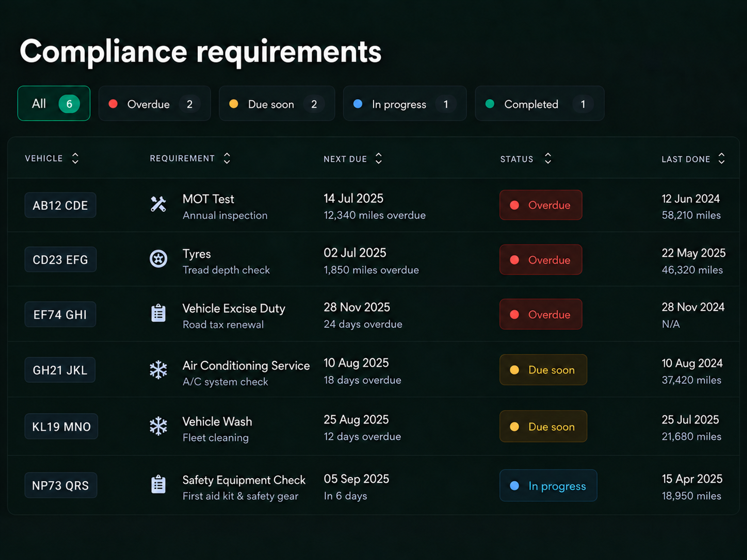Image resolution: width=747 pixels, height=560 pixels.
Task: Click the 02 Jul 2025 due date
Action: [355, 253]
